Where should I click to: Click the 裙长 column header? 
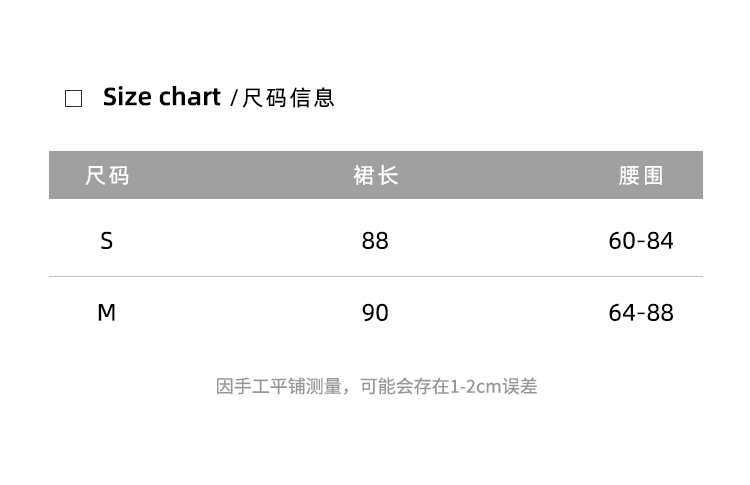click(375, 176)
